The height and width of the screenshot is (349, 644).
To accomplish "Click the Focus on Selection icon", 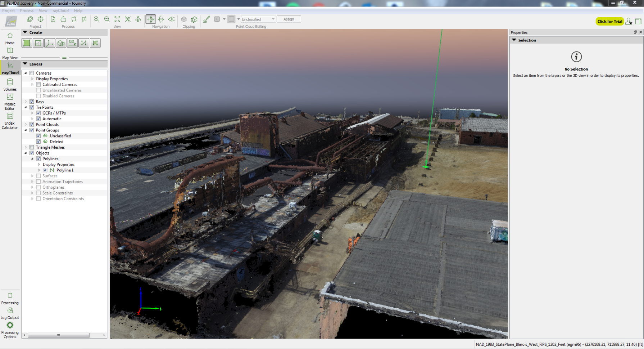I will click(x=128, y=19).
